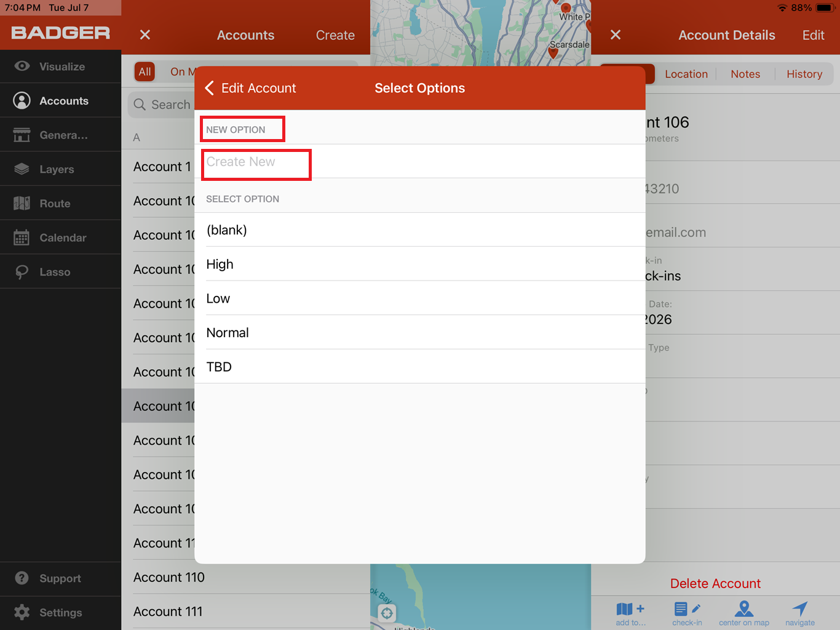The image size is (840, 630).
Task: Select the Normal option
Action: click(x=420, y=333)
